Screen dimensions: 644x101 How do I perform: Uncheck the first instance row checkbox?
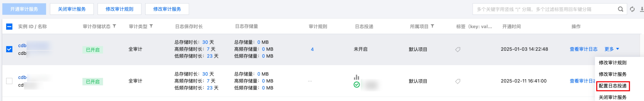(9, 49)
